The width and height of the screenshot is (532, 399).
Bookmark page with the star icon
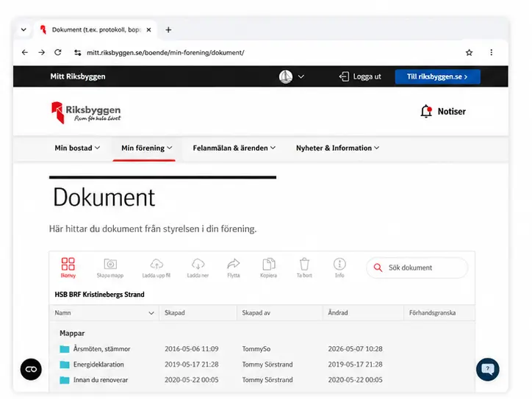pos(470,53)
